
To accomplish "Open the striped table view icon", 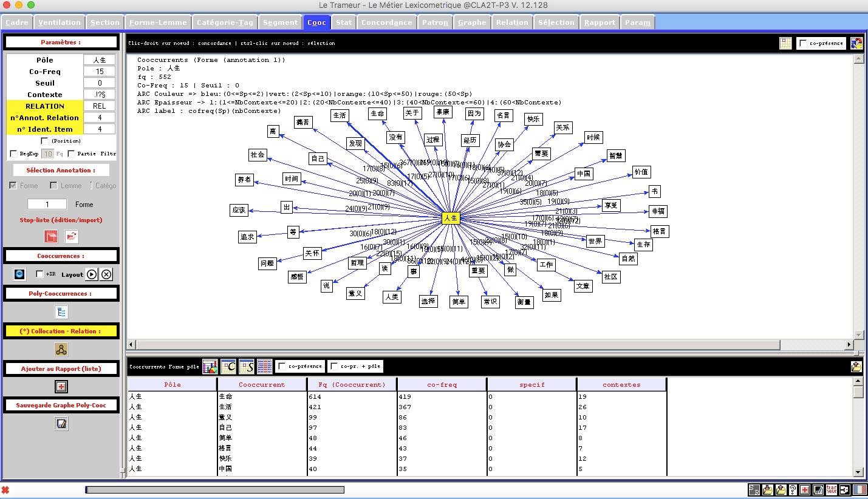I will pos(264,366).
